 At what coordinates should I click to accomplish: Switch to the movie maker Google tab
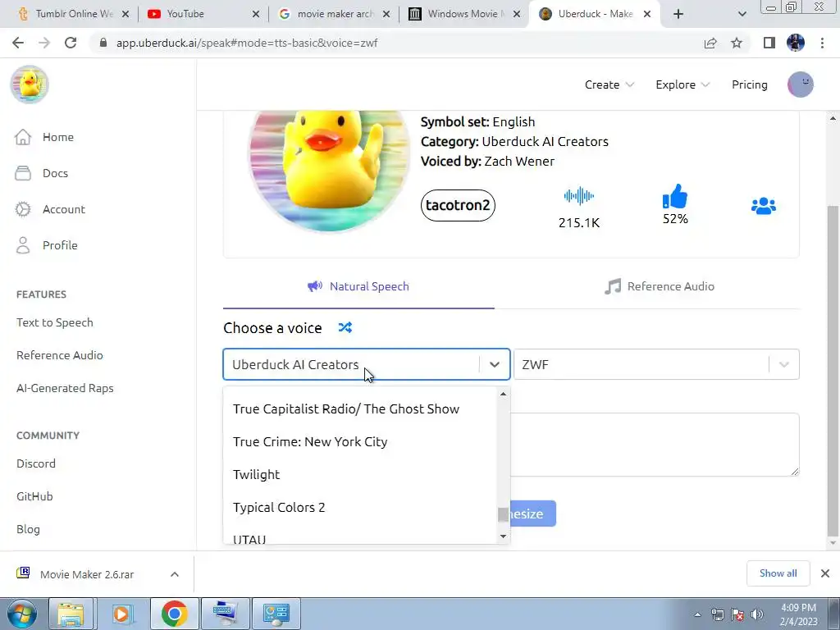pos(333,14)
